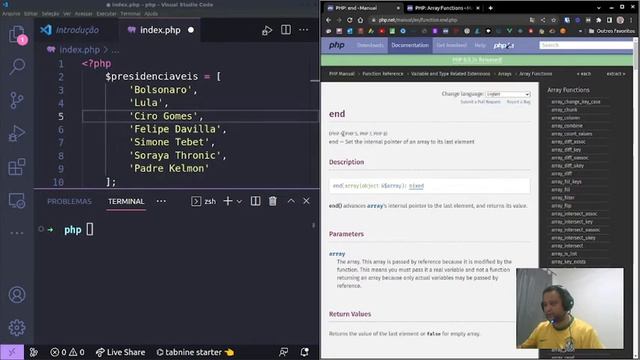Click the browser address bar URL

[x=418, y=20]
